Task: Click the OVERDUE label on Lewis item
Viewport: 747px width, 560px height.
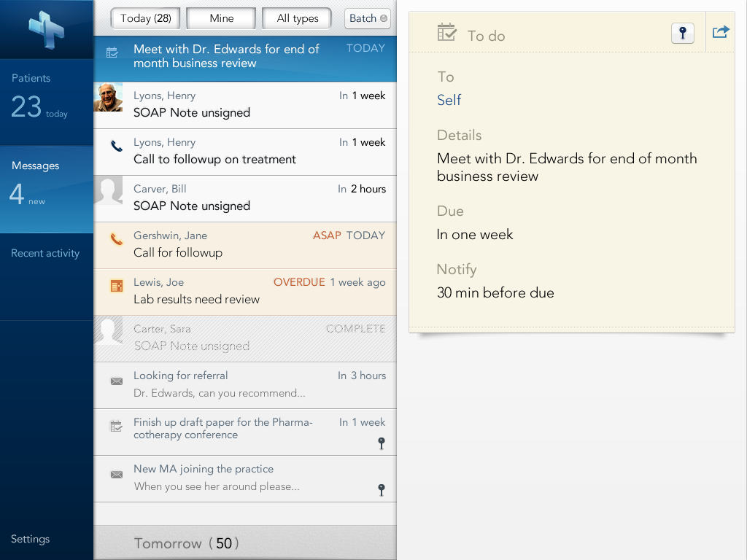Action: [x=299, y=282]
